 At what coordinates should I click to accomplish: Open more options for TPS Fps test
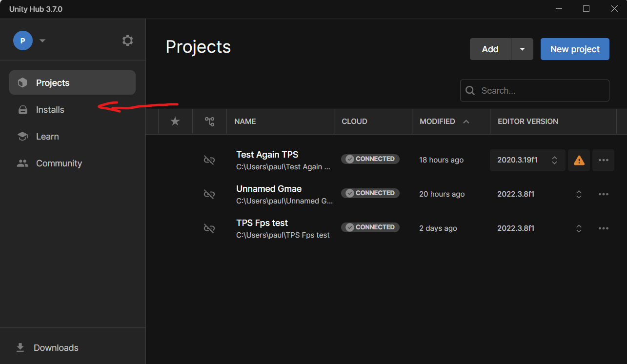(604, 228)
